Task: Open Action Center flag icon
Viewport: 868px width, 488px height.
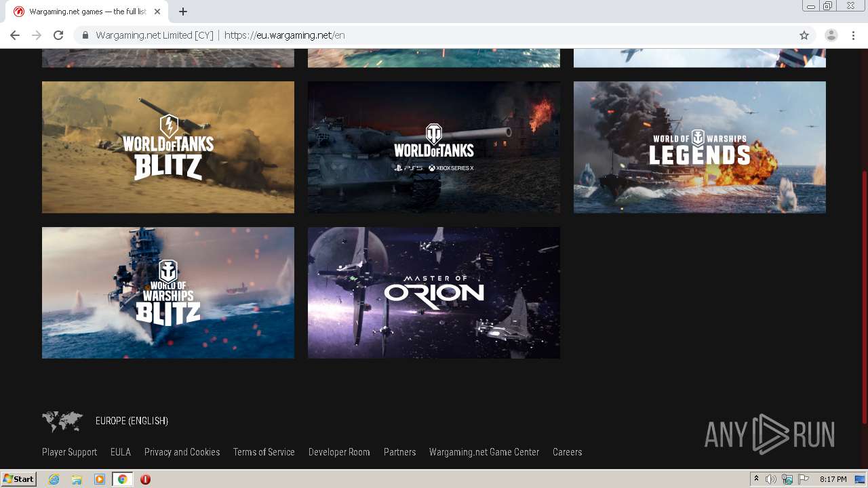Action: click(804, 479)
